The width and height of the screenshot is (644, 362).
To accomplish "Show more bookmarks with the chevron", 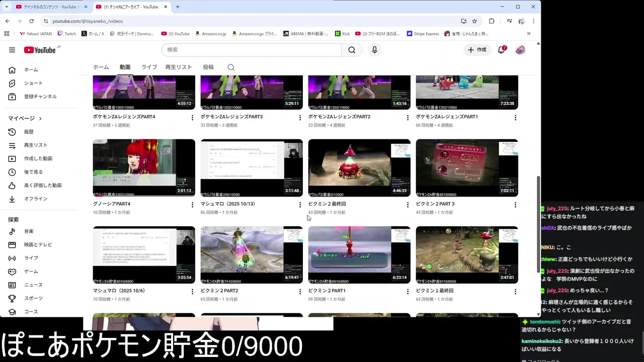I will [529, 34].
